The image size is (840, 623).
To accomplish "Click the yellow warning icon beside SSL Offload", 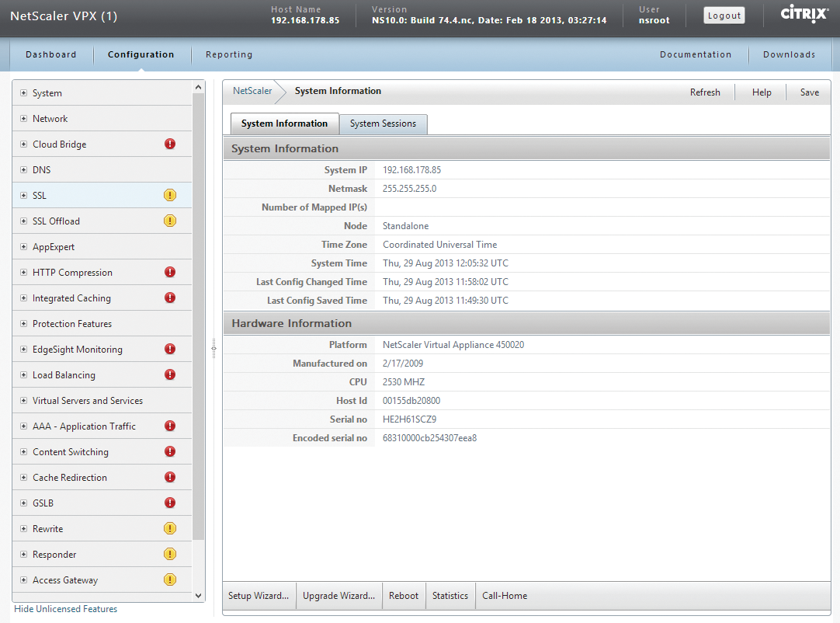I will click(x=170, y=221).
